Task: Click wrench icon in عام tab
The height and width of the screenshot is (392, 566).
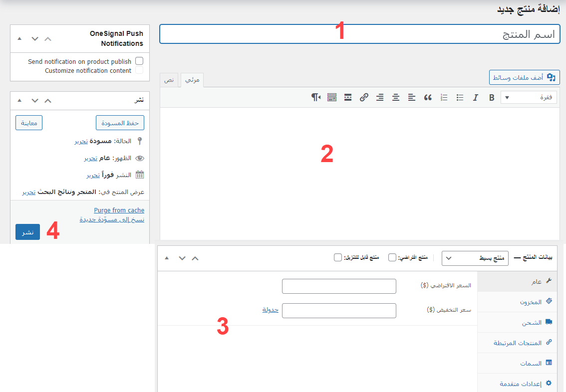Action: (549, 281)
